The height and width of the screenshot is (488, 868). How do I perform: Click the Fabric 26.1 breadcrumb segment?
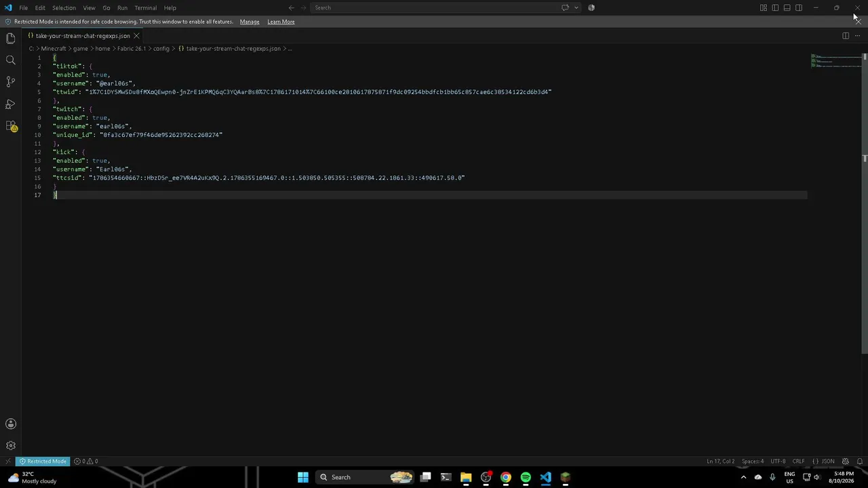point(132,49)
